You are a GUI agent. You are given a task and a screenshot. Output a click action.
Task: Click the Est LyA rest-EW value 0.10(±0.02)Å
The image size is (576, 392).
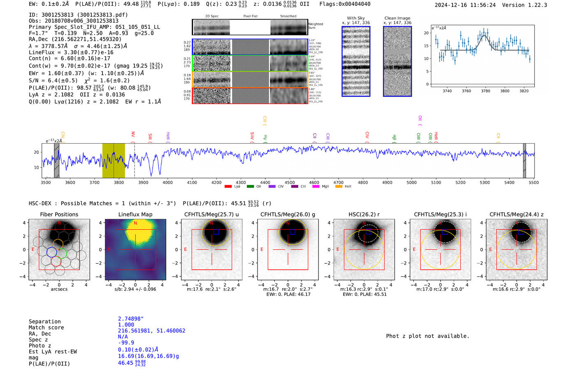point(138,350)
